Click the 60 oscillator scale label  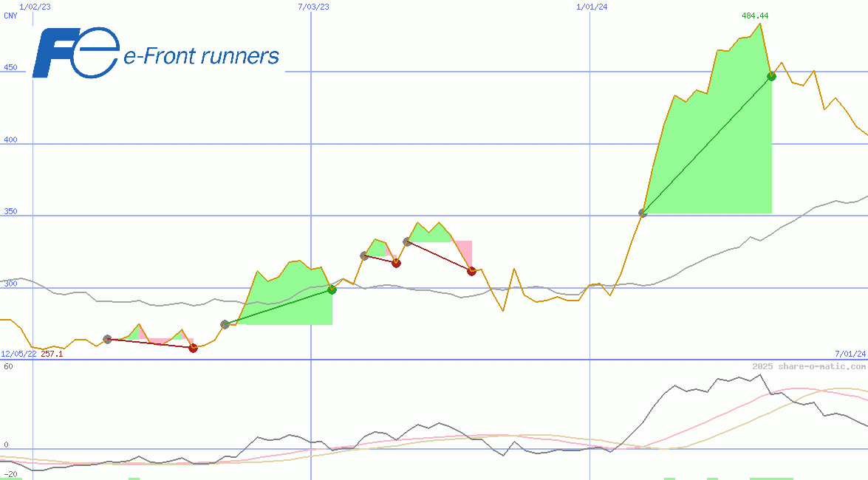(x=8, y=366)
